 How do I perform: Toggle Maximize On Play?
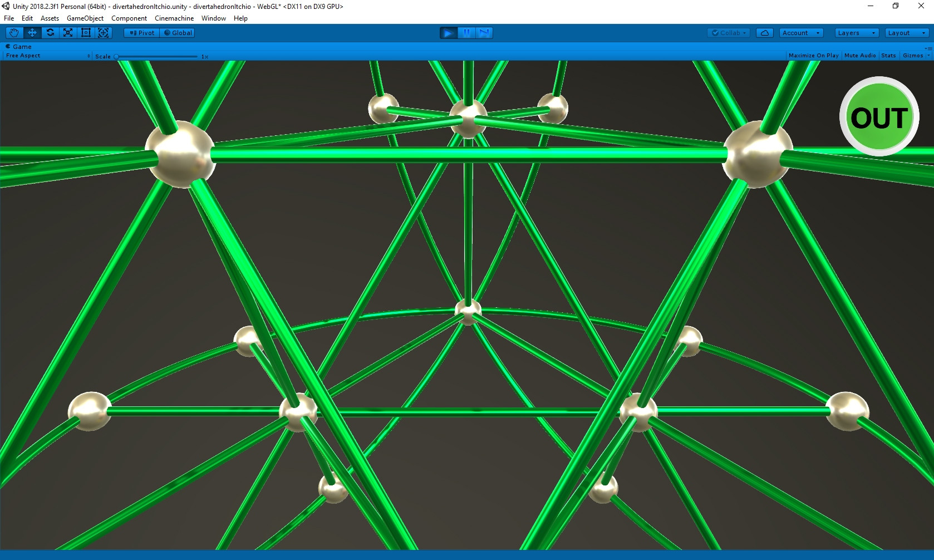[813, 56]
